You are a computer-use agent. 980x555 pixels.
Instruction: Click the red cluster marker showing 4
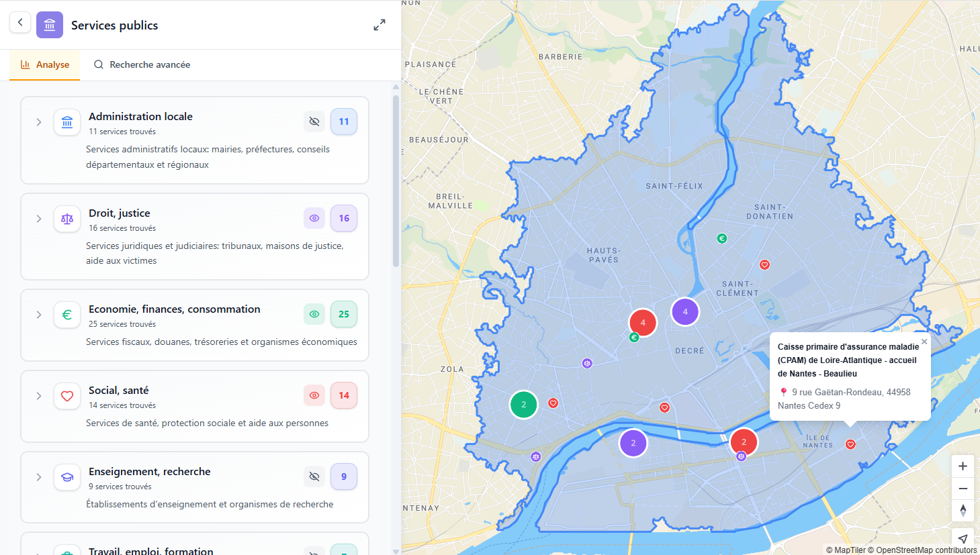click(643, 323)
